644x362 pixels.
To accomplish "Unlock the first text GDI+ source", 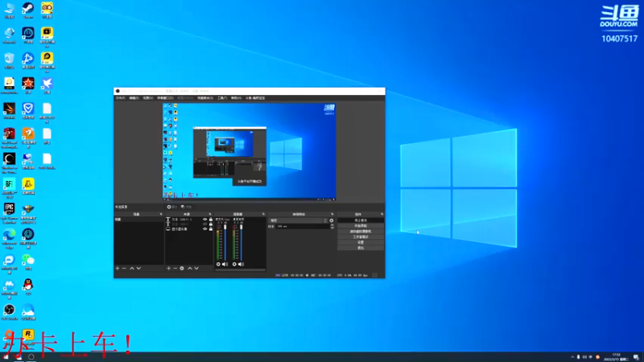I will point(211,220).
